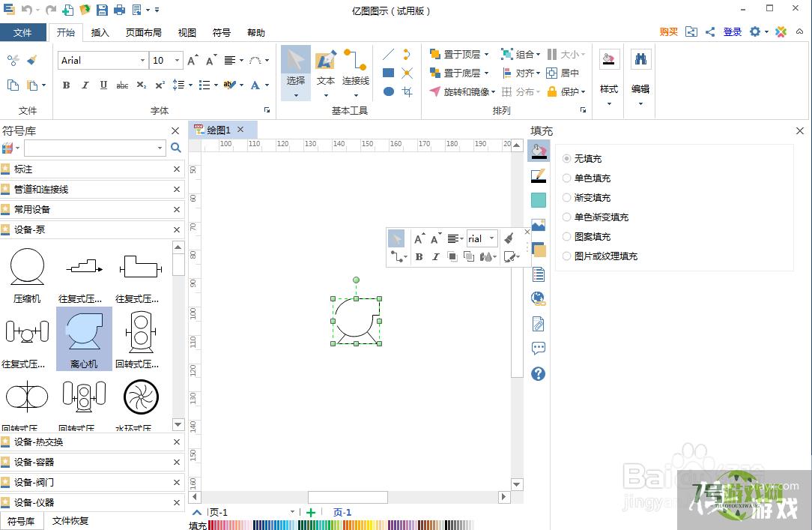Pick the ellipse shape tool
Image resolution: width=812 pixels, height=530 pixels.
coord(388,91)
